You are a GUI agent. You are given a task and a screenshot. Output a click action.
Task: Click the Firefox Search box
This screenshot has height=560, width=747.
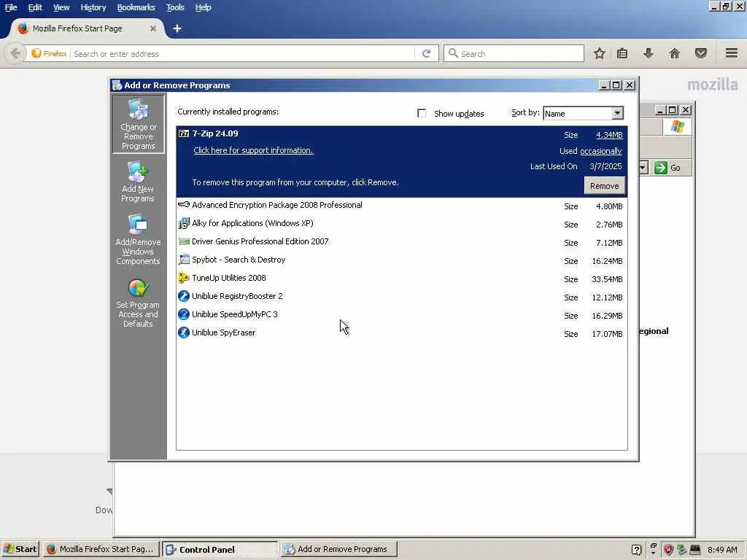(514, 53)
